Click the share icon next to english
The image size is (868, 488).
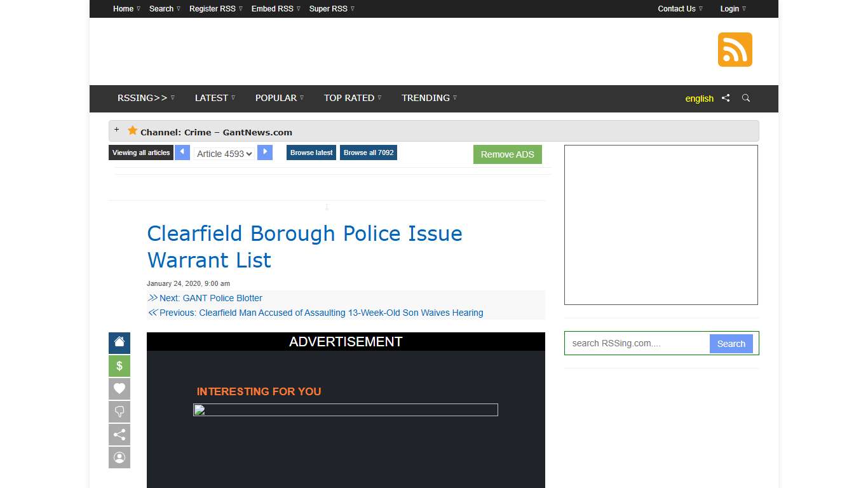pos(726,98)
